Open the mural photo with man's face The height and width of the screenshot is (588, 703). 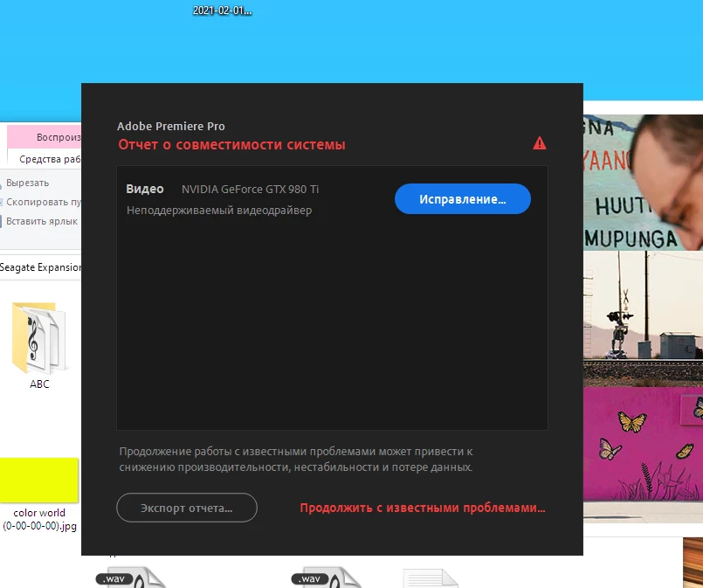tap(643, 183)
